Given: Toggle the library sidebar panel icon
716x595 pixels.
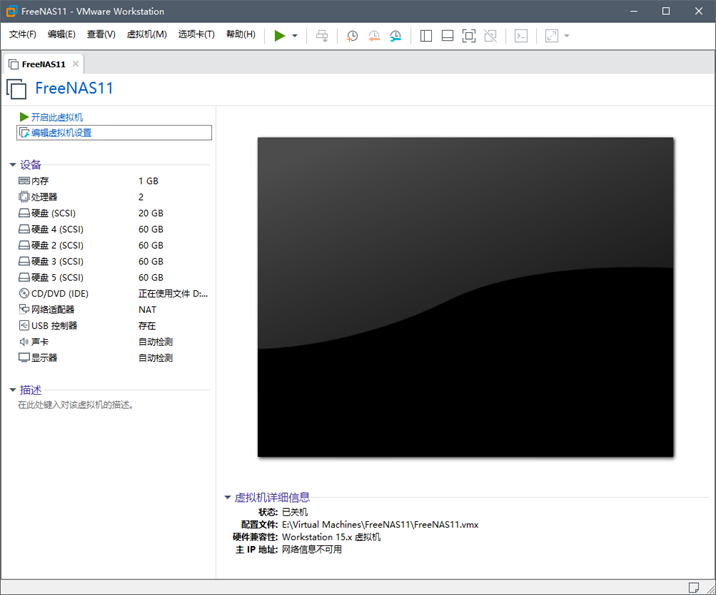Looking at the screenshot, I should [x=426, y=36].
